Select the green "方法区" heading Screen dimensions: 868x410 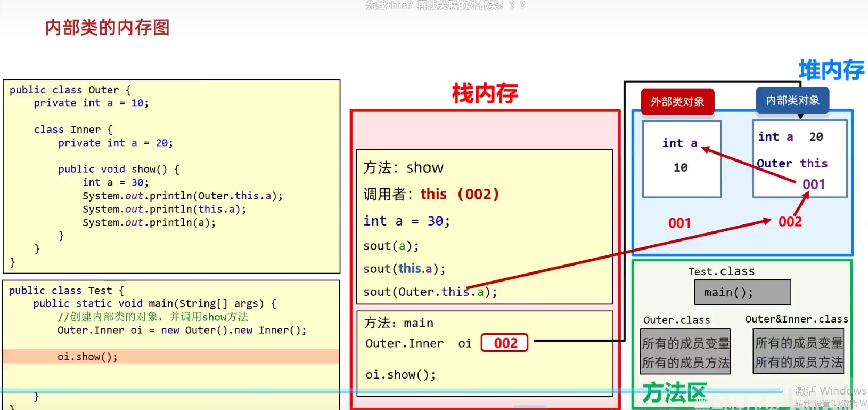click(675, 393)
